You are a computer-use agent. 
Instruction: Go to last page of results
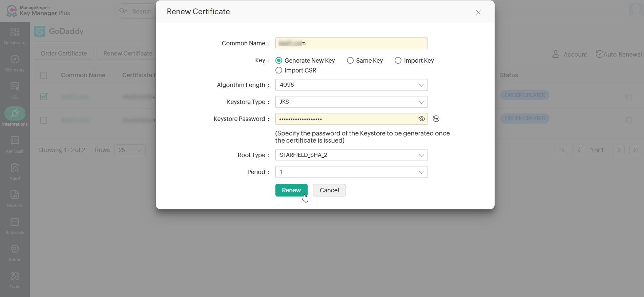(x=636, y=150)
